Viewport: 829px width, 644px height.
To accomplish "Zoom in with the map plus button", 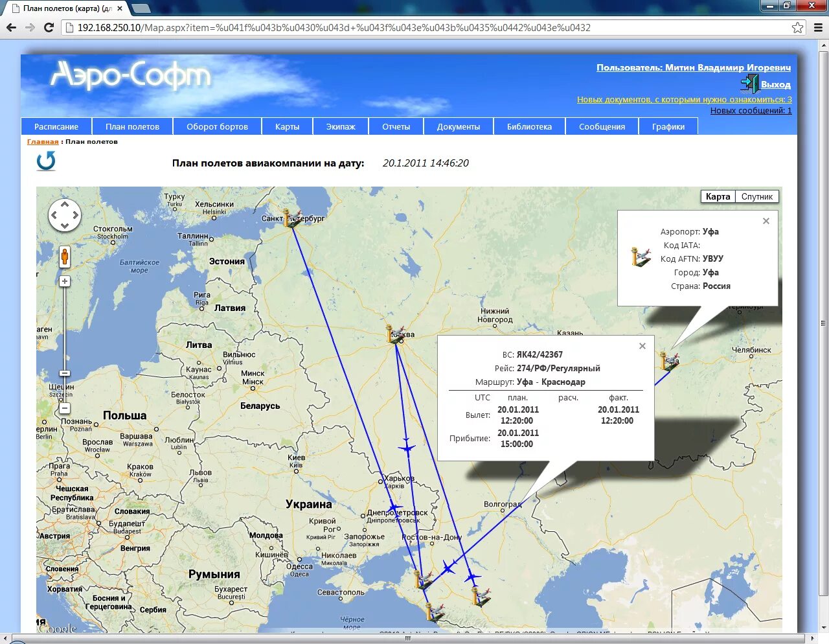I will 65,281.
